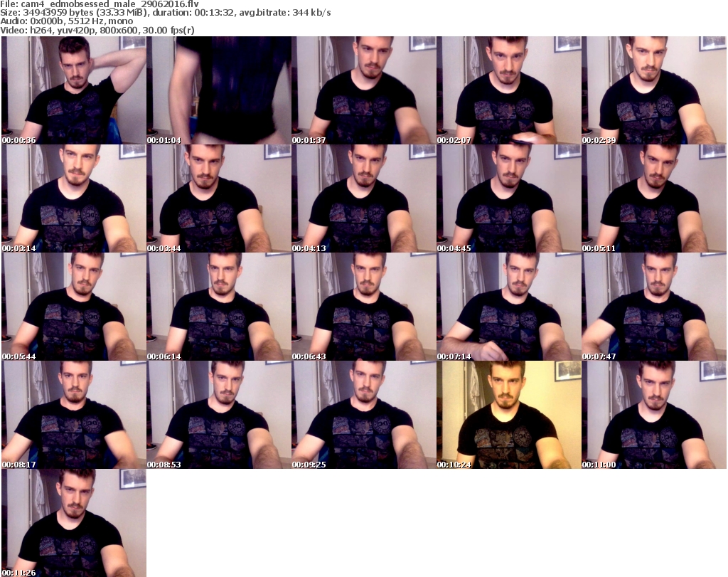The width and height of the screenshot is (728, 577).
Task: Select the thumbnail stamped 00:08:53
Action: (x=219, y=415)
